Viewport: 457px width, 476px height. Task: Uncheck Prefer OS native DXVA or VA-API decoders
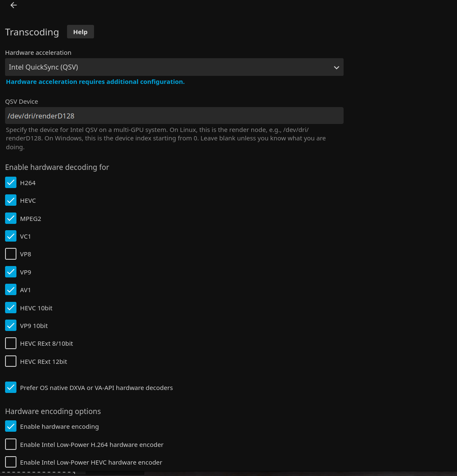11,387
